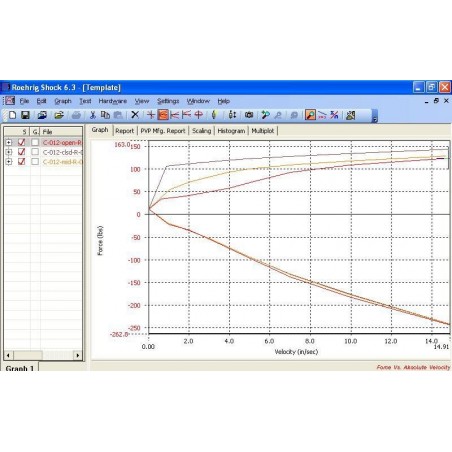Image resolution: width=452 pixels, height=452 pixels.
Task: Click the sliders adjustment toolbar icon
Action: click(232, 115)
